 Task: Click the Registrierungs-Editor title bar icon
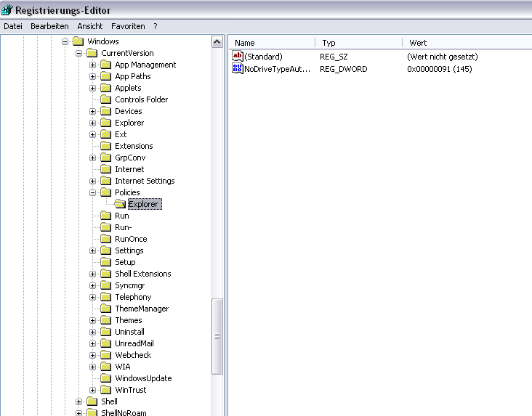point(7,10)
